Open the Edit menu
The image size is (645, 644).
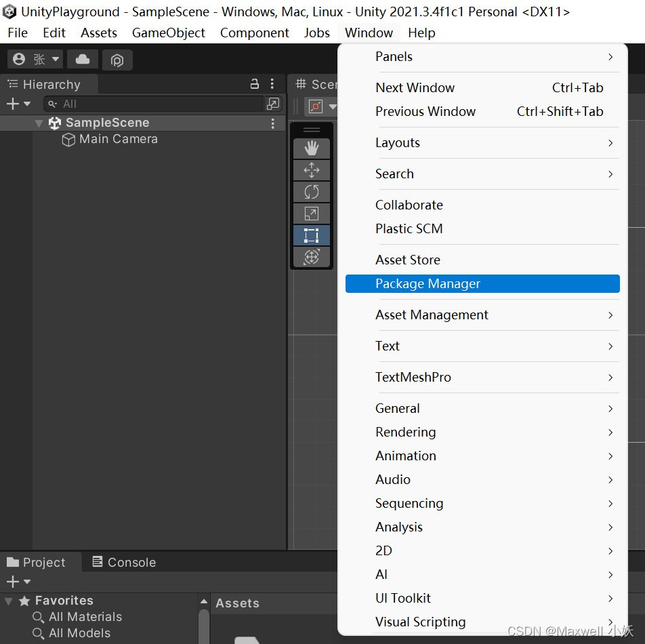(54, 33)
